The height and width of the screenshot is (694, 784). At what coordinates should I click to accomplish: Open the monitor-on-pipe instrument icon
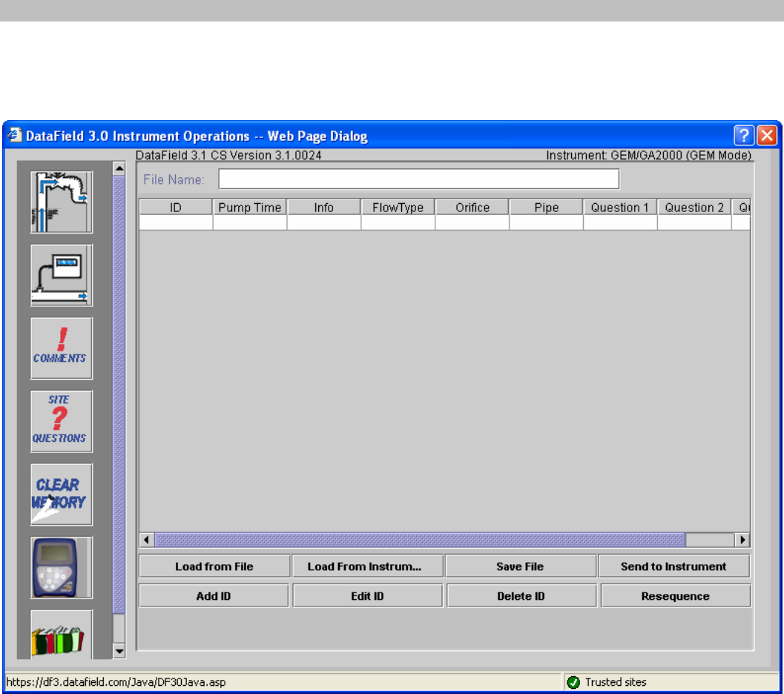point(61,275)
